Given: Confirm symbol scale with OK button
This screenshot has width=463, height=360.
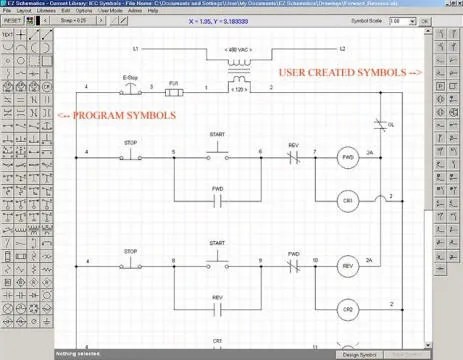Looking at the screenshot, I should (x=424, y=21).
